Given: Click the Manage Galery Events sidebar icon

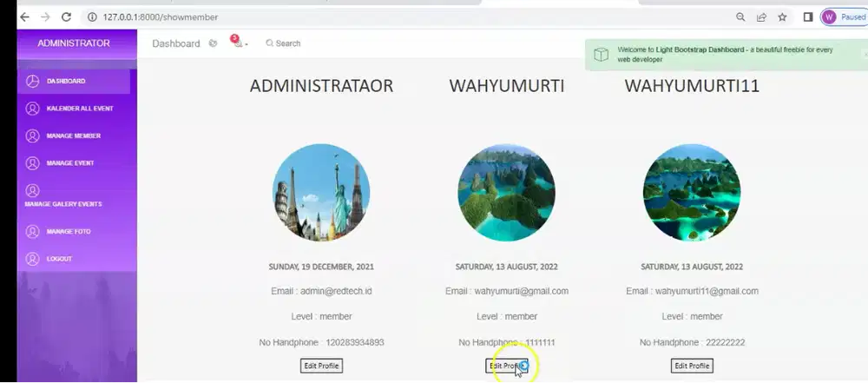Looking at the screenshot, I should [33, 191].
